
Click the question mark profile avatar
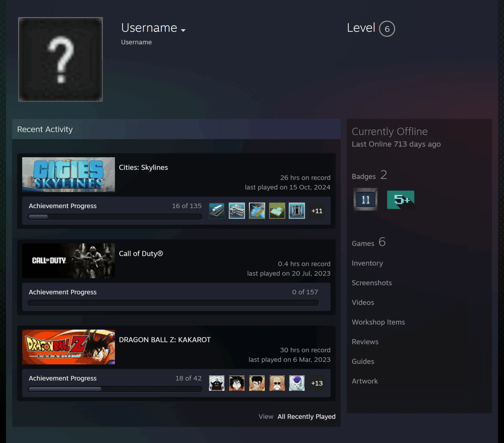click(x=60, y=59)
